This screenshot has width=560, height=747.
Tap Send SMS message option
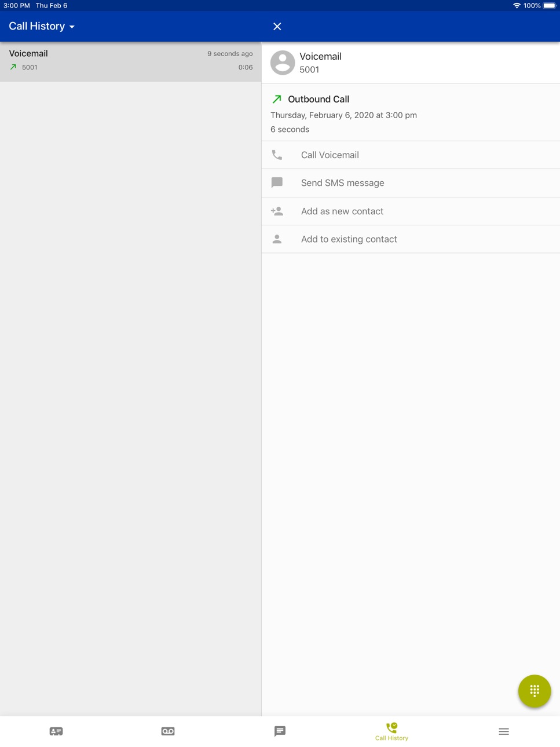coord(411,183)
